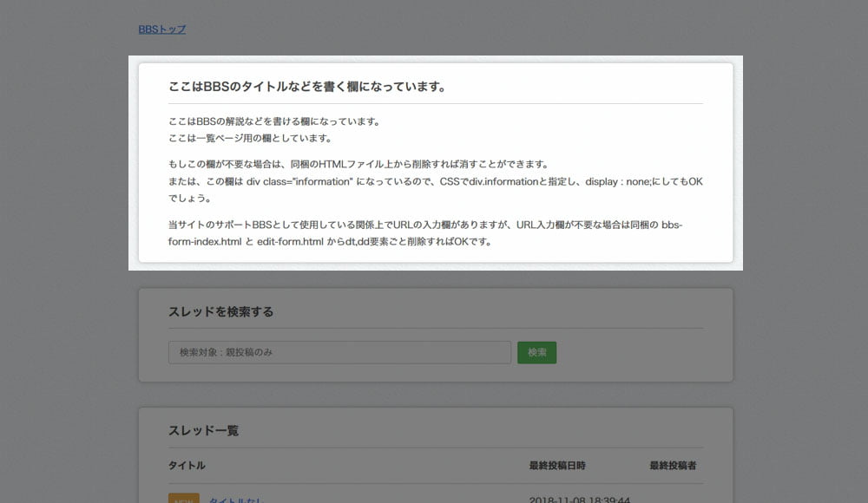Click the line mentioning div class="information"
Image resolution: width=868 pixels, height=503 pixels.
click(436, 181)
